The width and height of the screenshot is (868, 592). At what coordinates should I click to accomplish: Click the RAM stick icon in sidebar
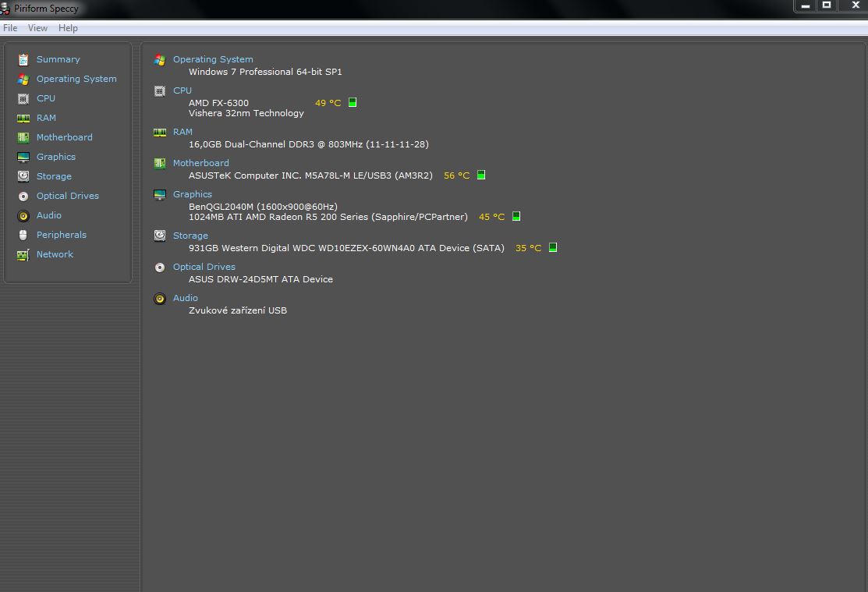[x=23, y=118]
